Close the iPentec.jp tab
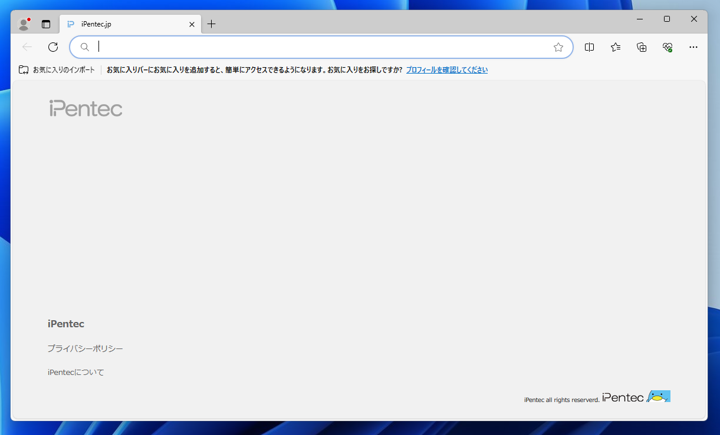The height and width of the screenshot is (435, 720). tap(192, 24)
